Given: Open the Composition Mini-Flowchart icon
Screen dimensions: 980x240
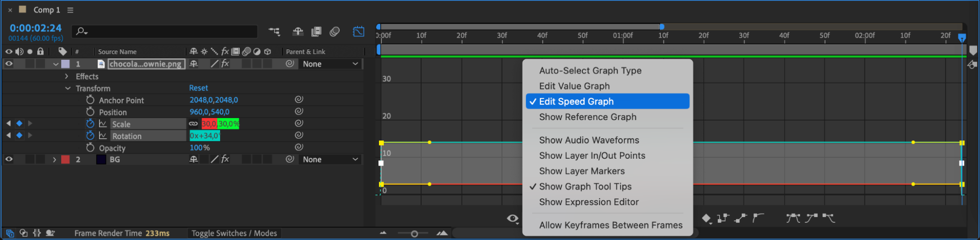Looking at the screenshot, I should tap(274, 32).
